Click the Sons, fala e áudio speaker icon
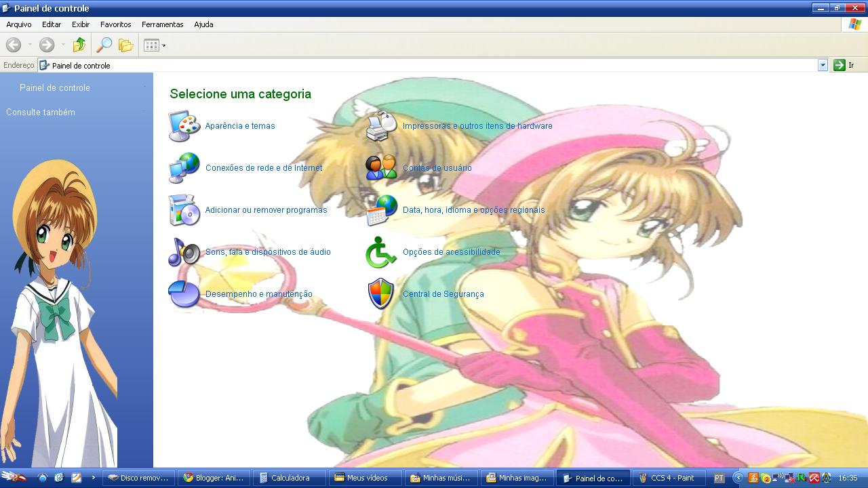 184,252
